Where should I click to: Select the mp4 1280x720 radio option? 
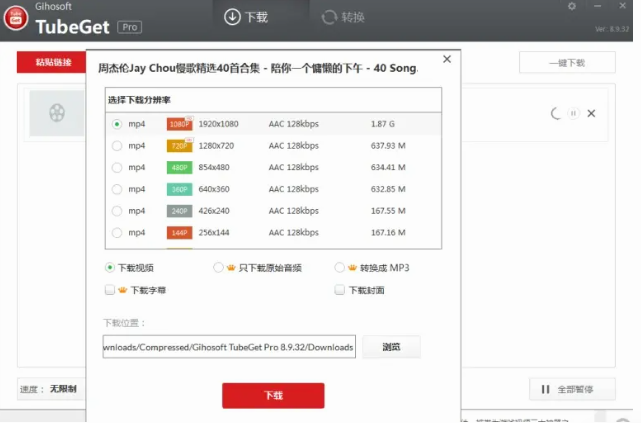click(117, 145)
